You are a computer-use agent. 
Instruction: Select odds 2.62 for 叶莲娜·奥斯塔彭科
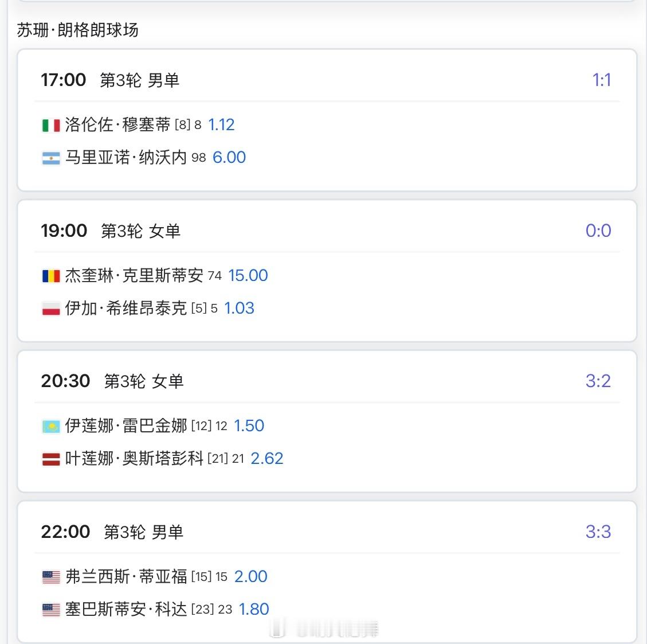click(x=267, y=459)
